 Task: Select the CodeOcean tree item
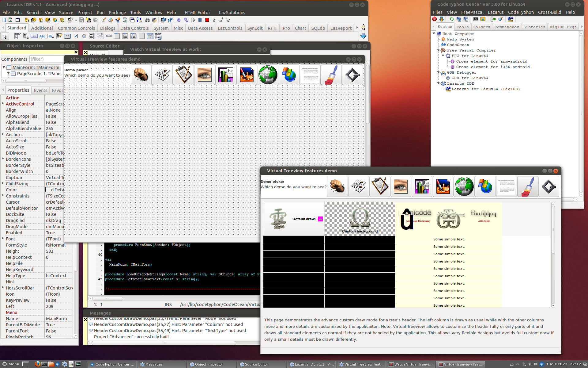(x=458, y=45)
